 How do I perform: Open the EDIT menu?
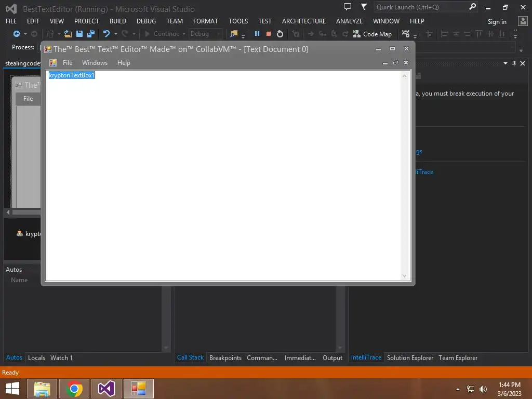[x=33, y=21]
